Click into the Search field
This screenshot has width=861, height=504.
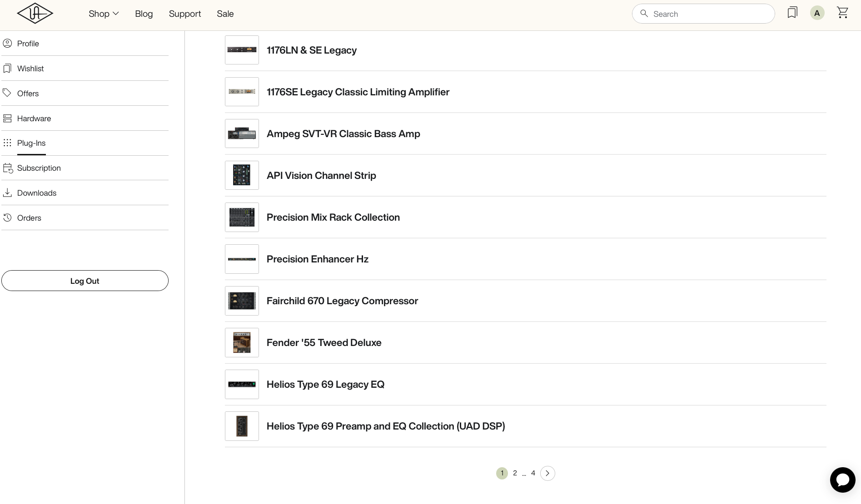point(709,14)
